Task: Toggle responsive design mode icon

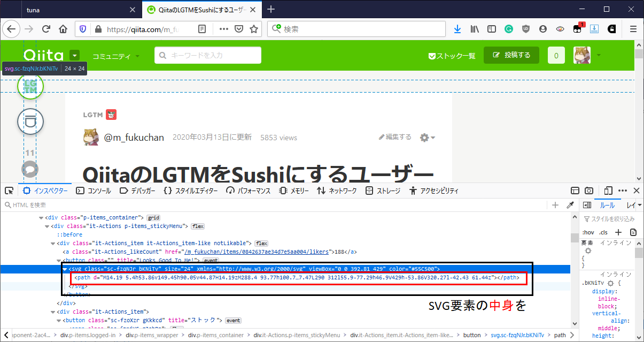Action: coord(608,191)
